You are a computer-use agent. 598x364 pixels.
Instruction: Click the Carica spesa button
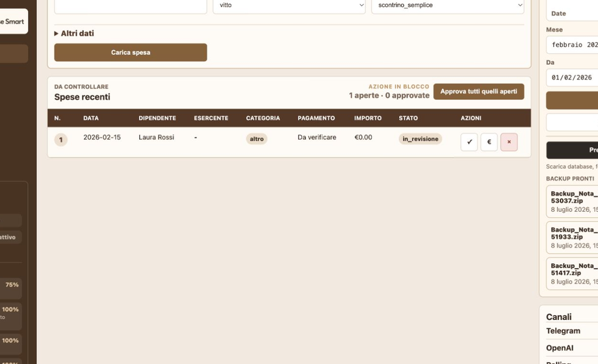[131, 52]
